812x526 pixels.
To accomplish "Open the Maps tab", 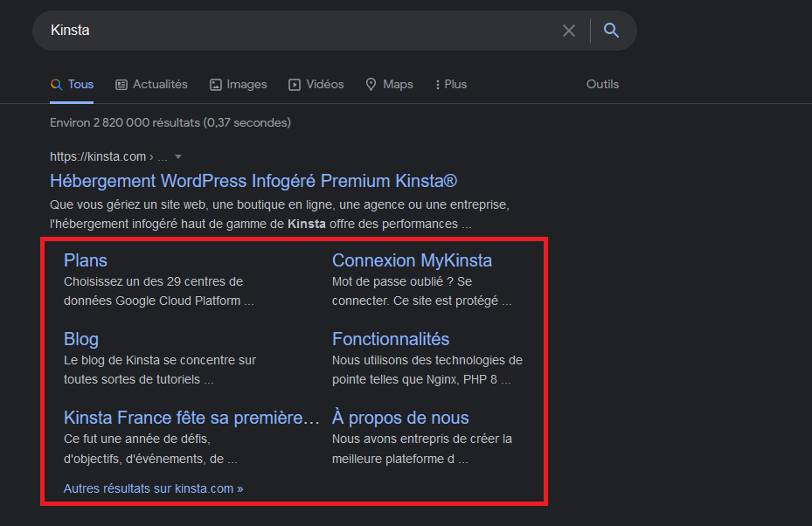I will [390, 85].
